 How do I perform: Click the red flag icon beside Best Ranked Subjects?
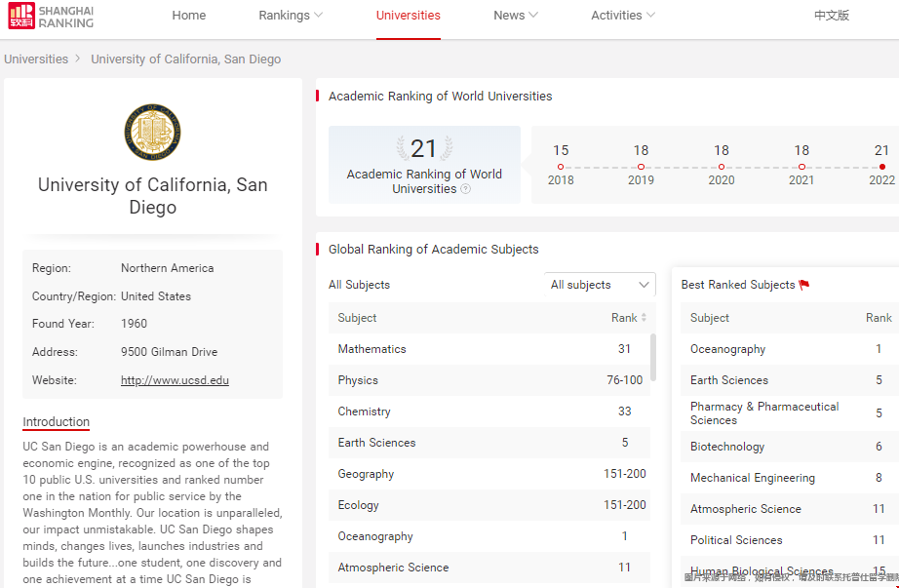[804, 285]
